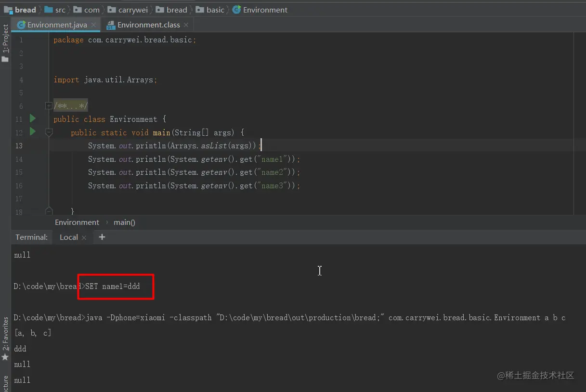The height and width of the screenshot is (392, 586).
Task: Click line number 13 in the gutter
Action: point(19,145)
